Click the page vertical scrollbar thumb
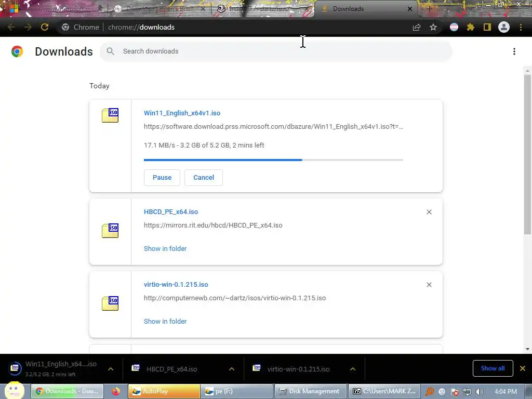This screenshot has width=532, height=399. pos(527,154)
